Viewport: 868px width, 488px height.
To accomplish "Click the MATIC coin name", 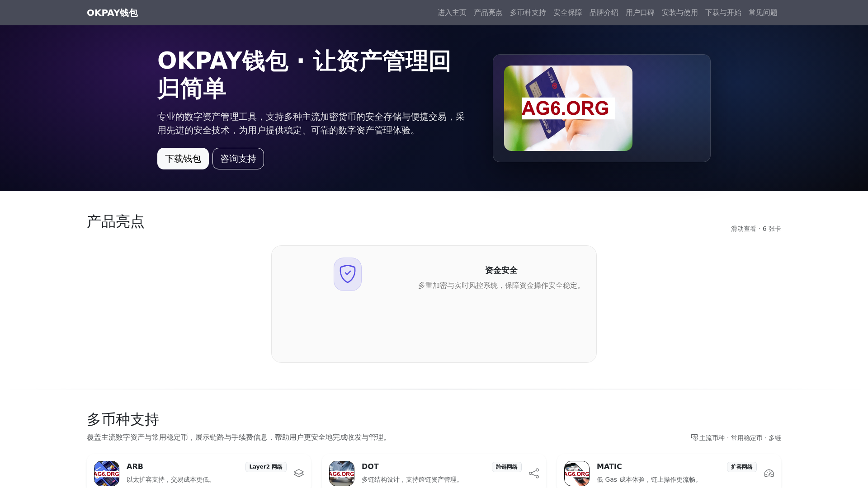I will [609, 466].
